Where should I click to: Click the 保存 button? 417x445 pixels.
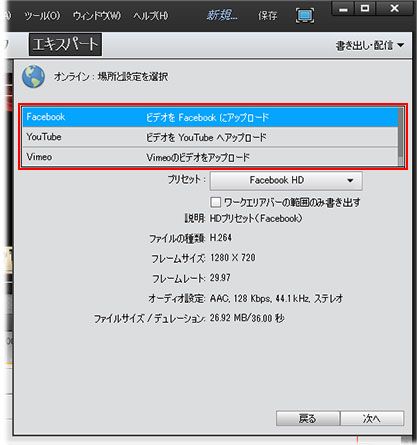coord(267,15)
